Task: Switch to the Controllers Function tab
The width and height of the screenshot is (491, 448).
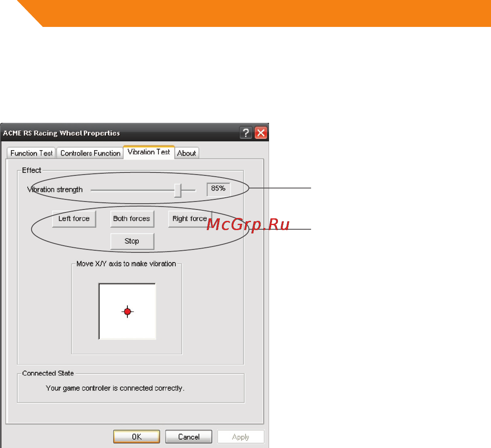Action: tap(90, 153)
